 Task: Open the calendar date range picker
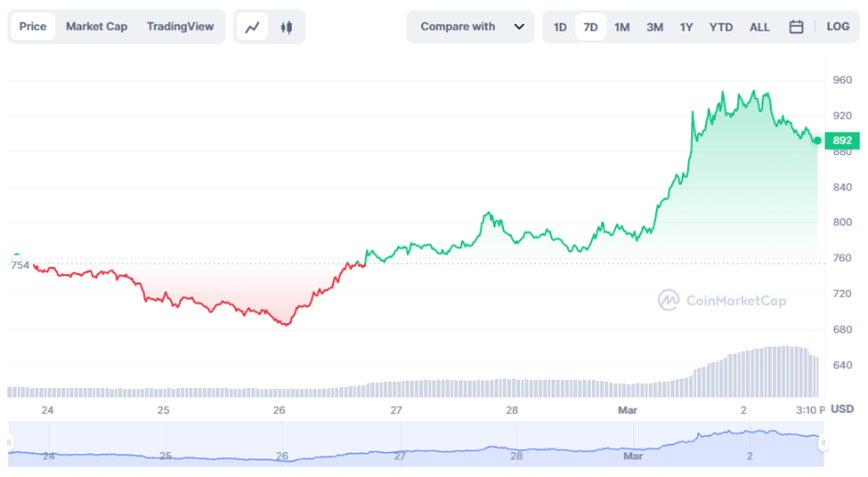click(x=796, y=27)
